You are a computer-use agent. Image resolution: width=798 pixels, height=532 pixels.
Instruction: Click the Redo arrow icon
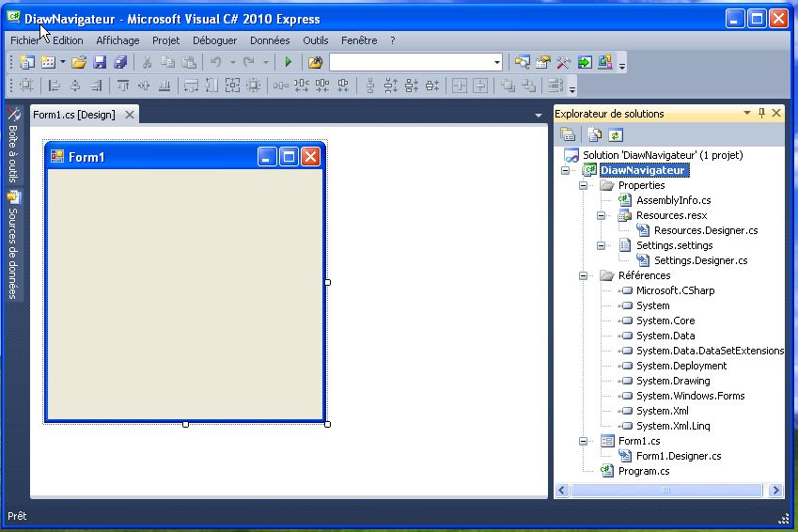tap(249, 62)
